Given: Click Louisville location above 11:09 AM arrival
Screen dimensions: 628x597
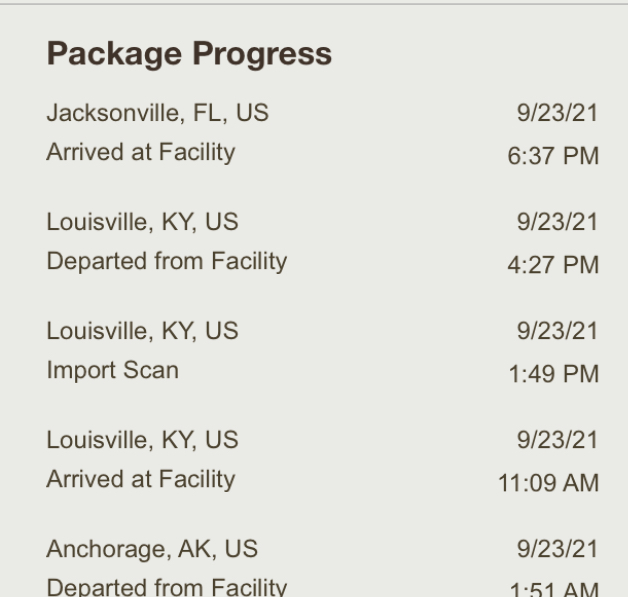Looking at the screenshot, I should (x=143, y=440).
